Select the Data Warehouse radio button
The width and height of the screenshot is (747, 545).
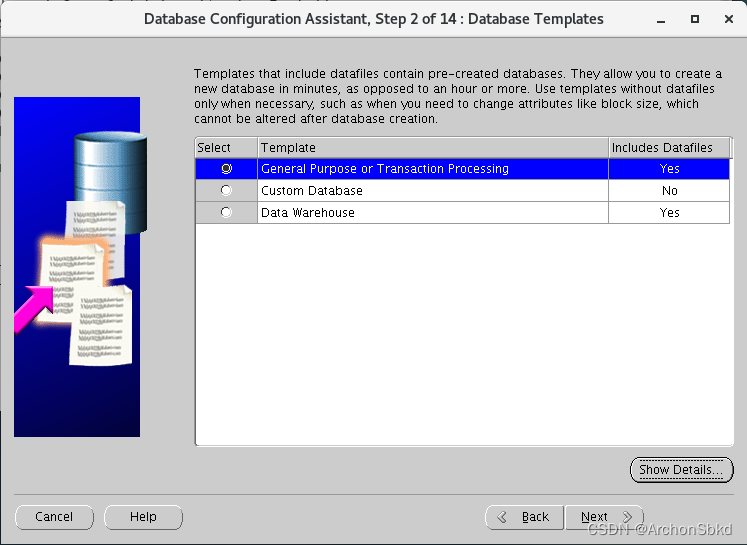point(226,212)
